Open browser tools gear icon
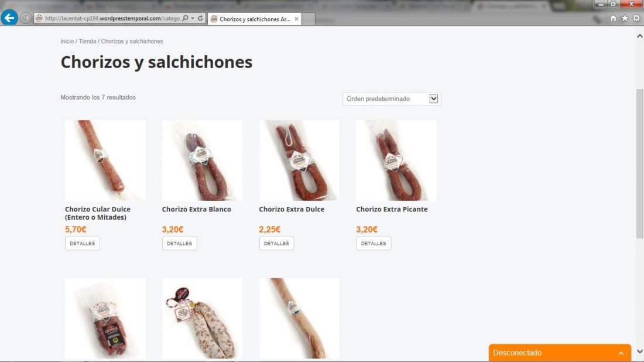This screenshot has width=644, height=362. (x=636, y=18)
